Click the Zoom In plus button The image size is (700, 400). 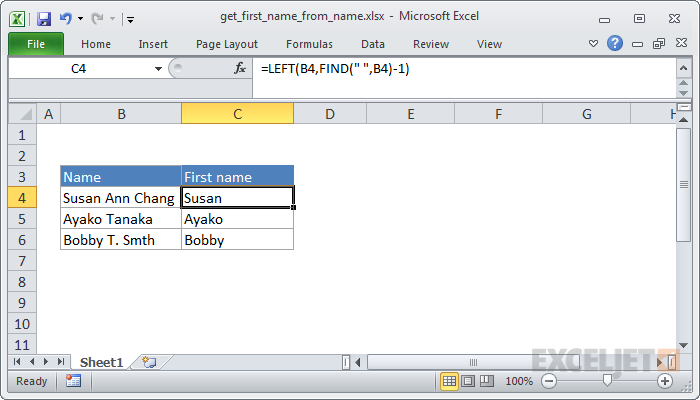665,381
